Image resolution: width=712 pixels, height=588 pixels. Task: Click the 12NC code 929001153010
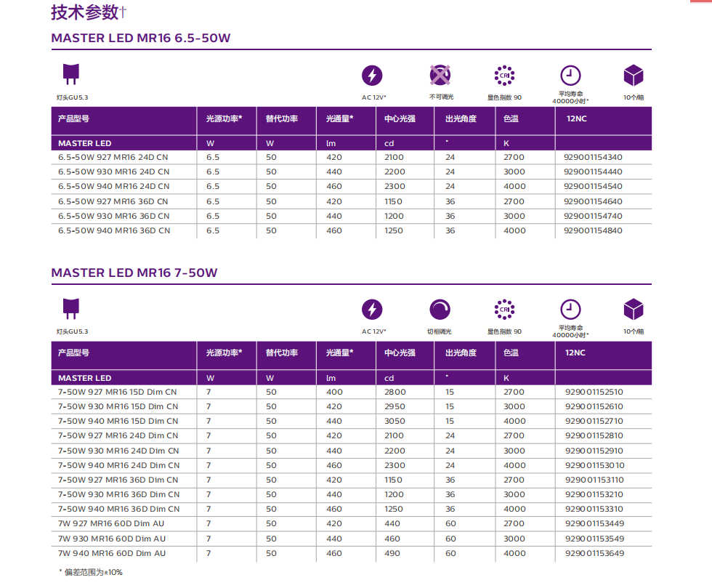(595, 465)
